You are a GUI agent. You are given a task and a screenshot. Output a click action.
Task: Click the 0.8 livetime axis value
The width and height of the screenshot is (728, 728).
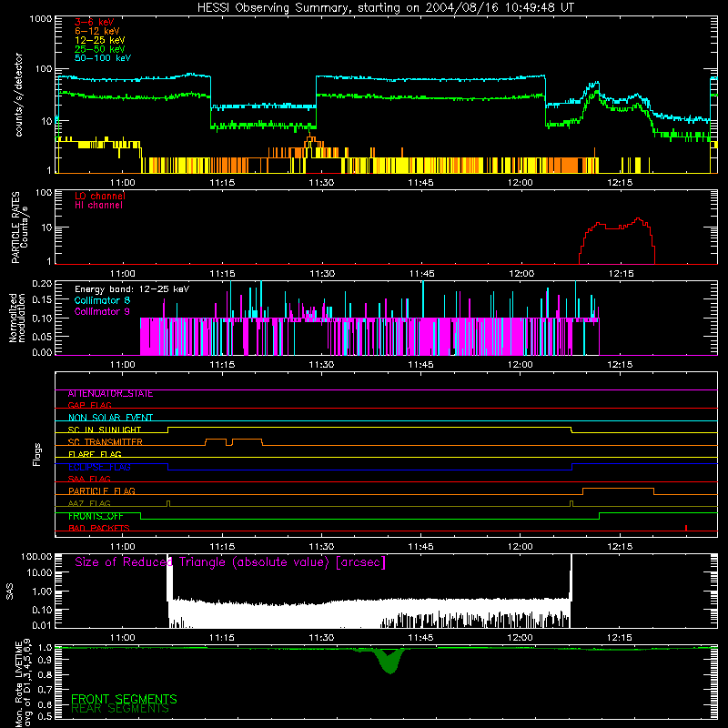45,675
